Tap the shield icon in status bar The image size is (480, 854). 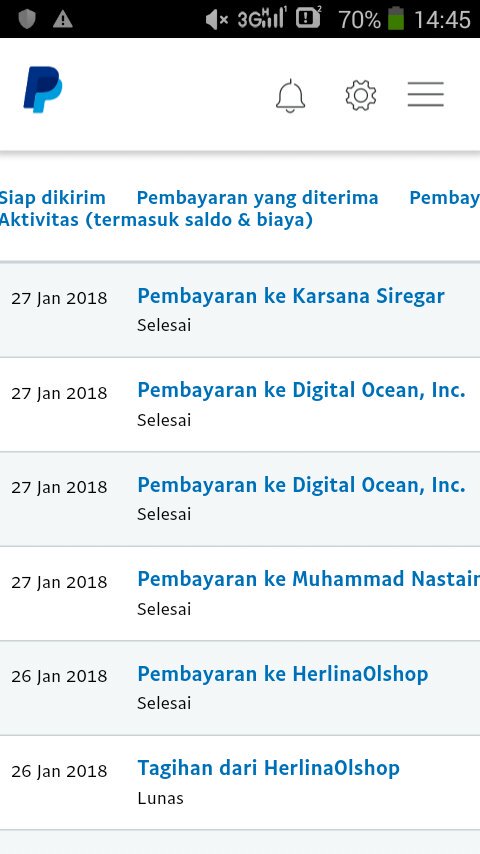coord(27,20)
